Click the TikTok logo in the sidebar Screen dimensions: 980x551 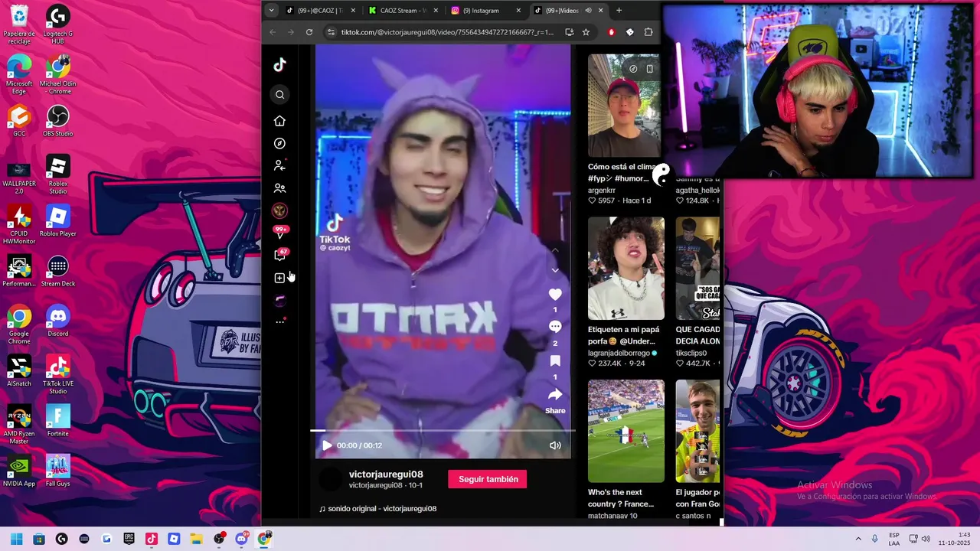(x=280, y=66)
